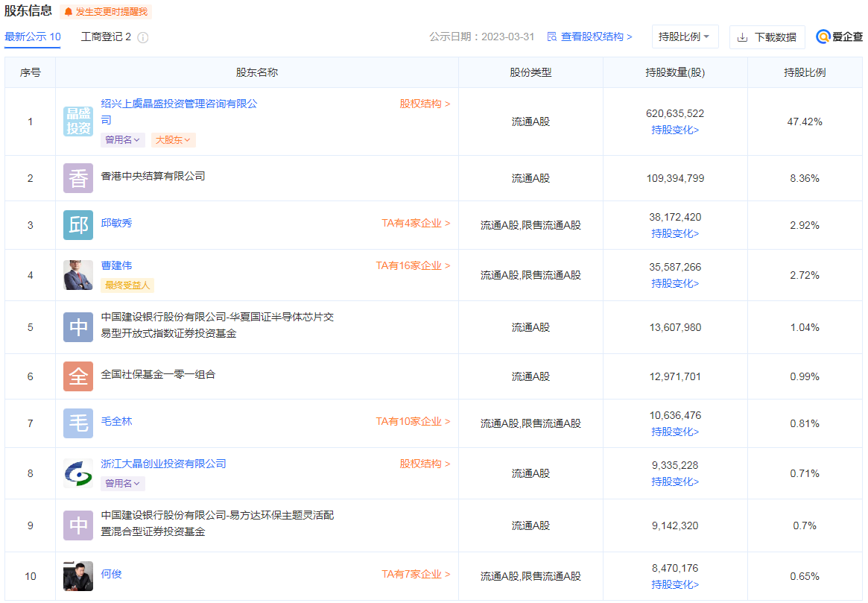Click the photo avatar of 曹建伟

point(78,275)
